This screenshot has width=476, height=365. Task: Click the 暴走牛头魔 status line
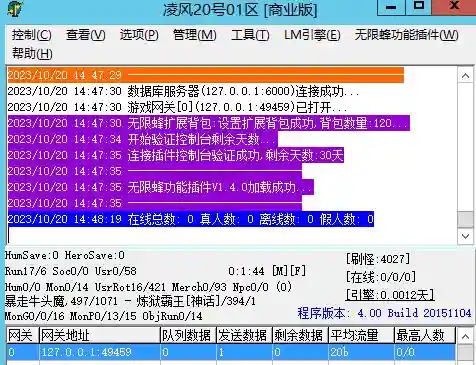[130, 301]
